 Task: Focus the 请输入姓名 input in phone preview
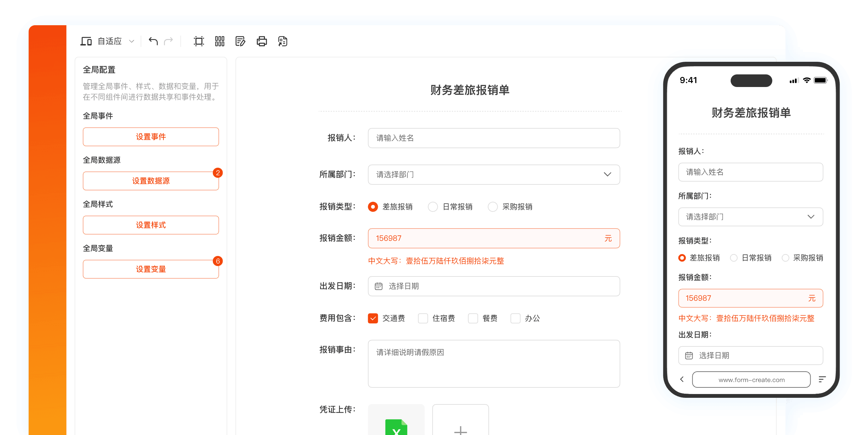tap(750, 172)
